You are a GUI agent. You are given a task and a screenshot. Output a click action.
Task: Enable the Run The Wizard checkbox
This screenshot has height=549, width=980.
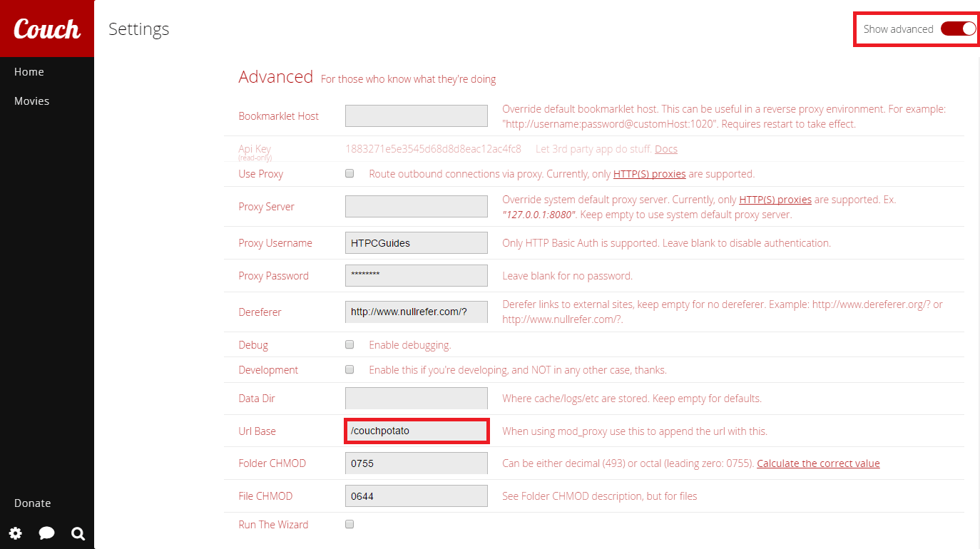point(349,524)
